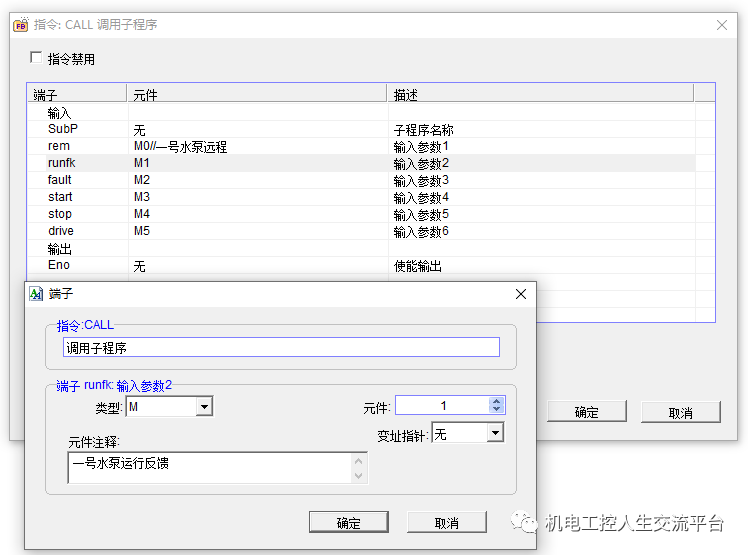Click the 元件 column header
This screenshot has width=748, height=555.
tap(257, 94)
